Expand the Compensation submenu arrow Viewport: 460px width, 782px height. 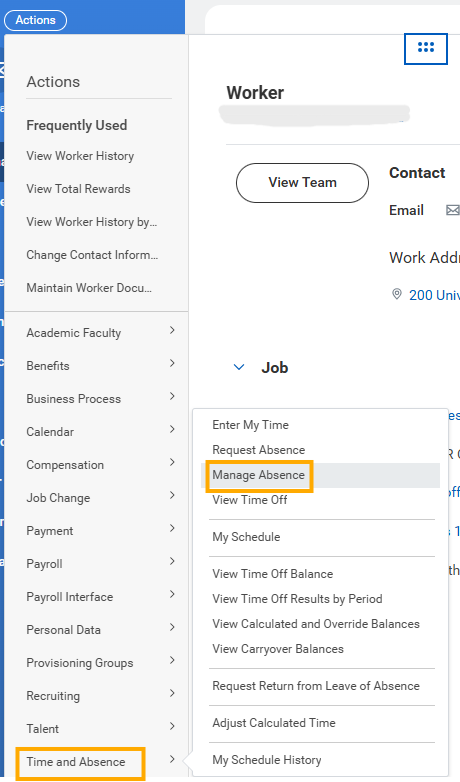coord(172,462)
